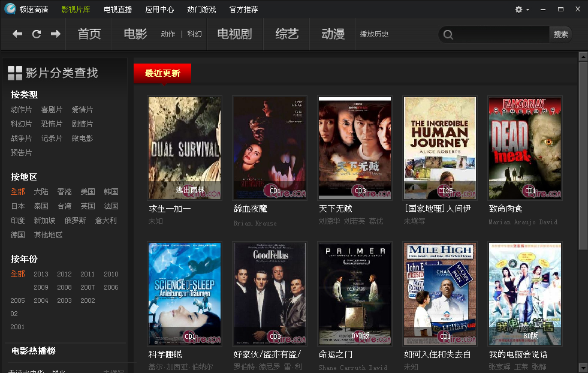Click the magnifier icon in search box
Viewport: 588px width, 373px height.
coord(448,35)
